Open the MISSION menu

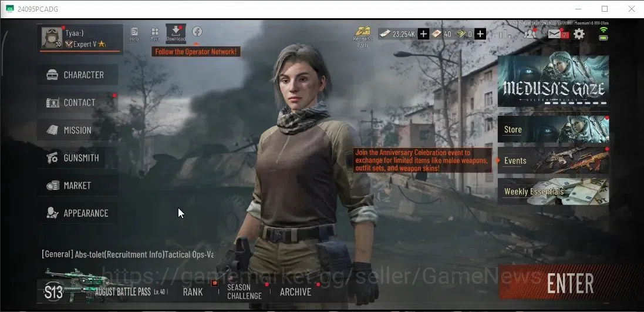pyautogui.click(x=78, y=130)
